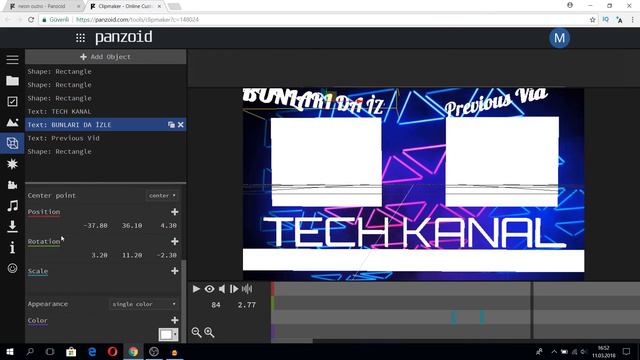
Task: Open the info panel in sidebar
Action: [x=12, y=247]
